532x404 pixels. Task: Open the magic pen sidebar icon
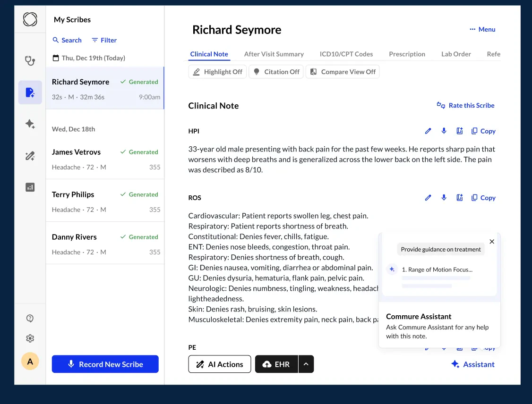30,156
